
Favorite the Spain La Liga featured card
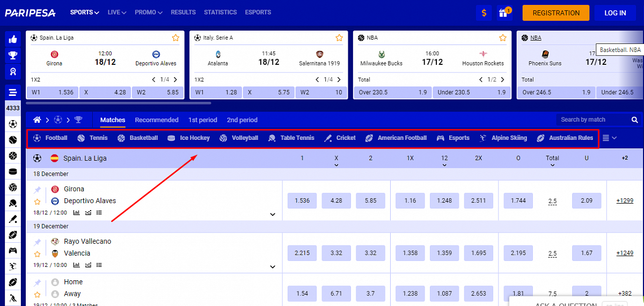(x=175, y=38)
